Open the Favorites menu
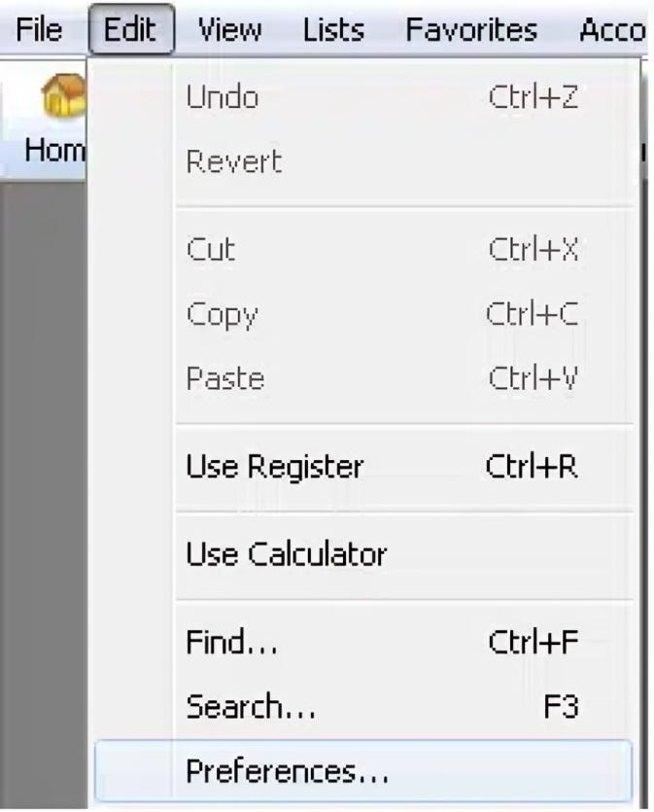The height and width of the screenshot is (812, 654). point(471,29)
